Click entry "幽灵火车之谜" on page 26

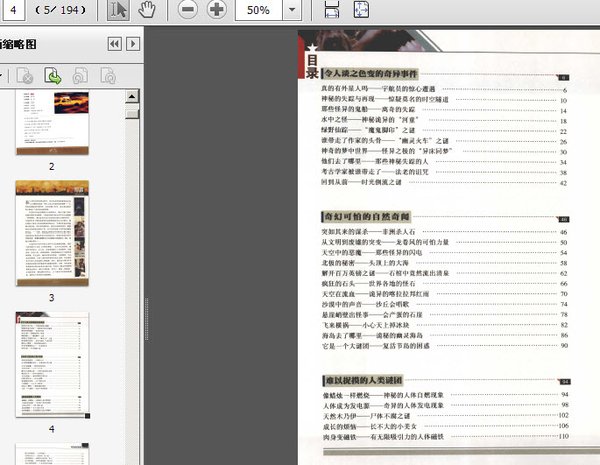(x=385, y=140)
